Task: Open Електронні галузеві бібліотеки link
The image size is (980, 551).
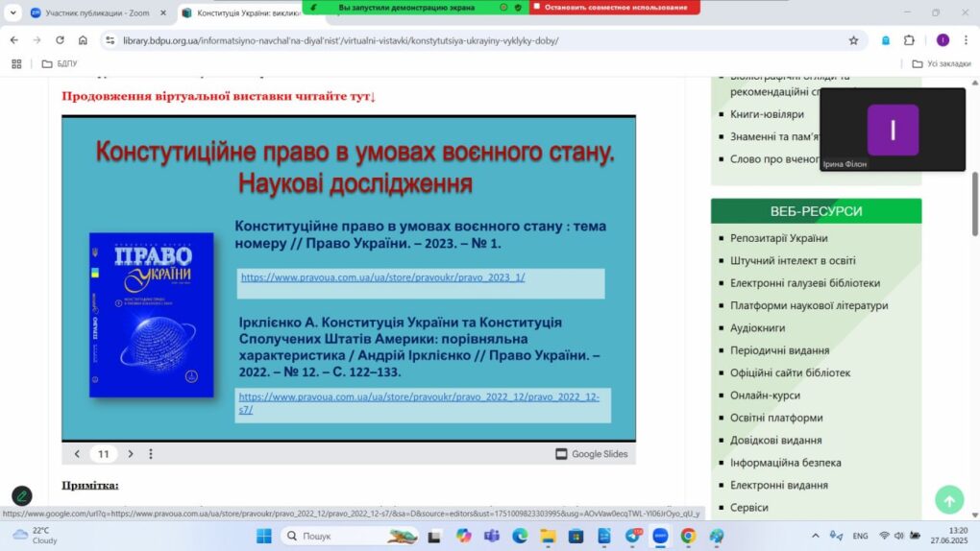Action: [805, 283]
